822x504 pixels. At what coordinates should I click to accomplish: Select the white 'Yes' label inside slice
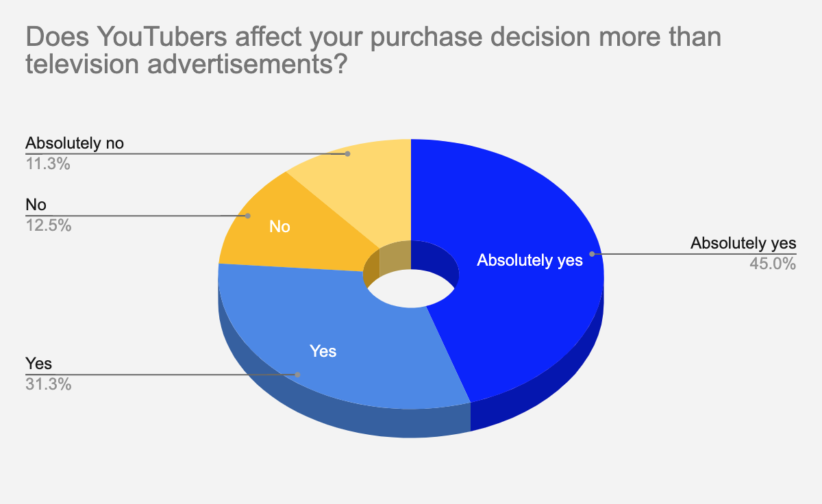tap(323, 351)
